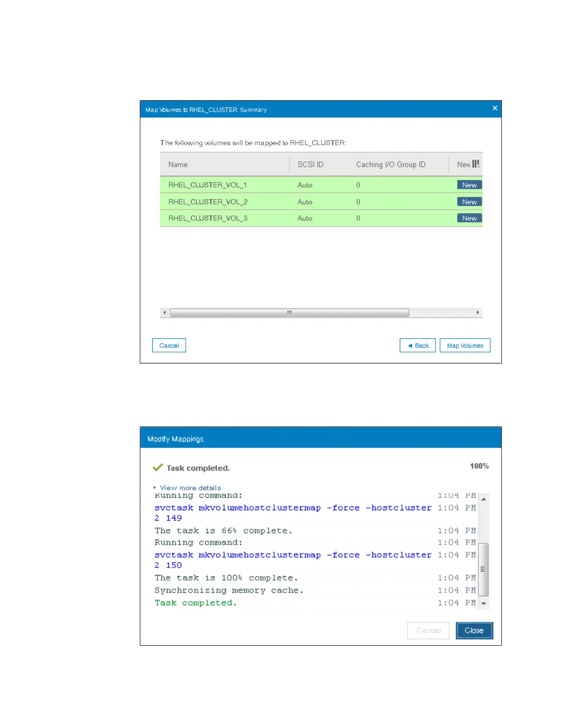The width and height of the screenshot is (563, 728).
Task: Sort by the SCSI ID column header
Action: tap(310, 165)
